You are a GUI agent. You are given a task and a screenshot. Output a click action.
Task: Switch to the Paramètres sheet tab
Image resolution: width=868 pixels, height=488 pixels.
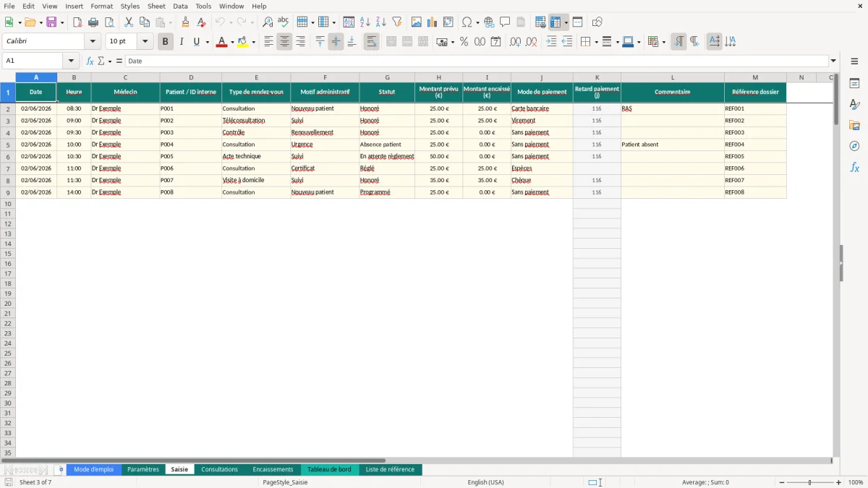[x=143, y=469]
